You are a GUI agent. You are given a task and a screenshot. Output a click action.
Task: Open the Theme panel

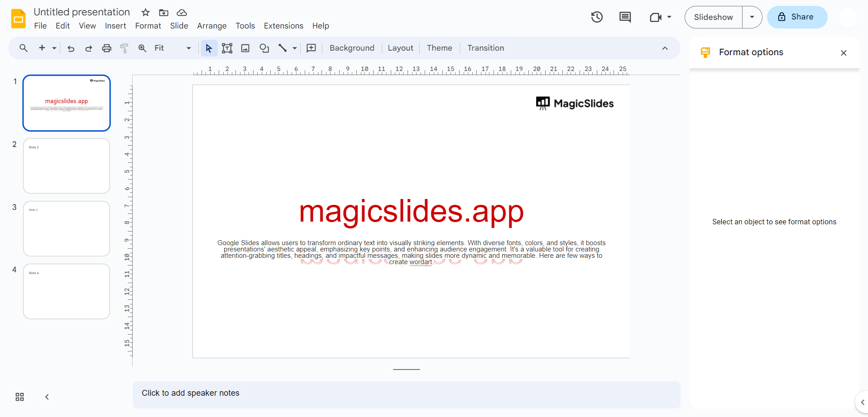coord(439,48)
